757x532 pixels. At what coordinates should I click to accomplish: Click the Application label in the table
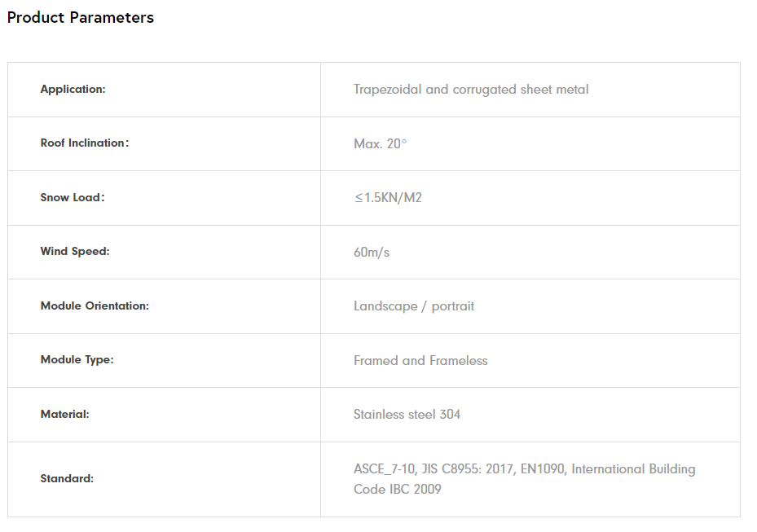click(73, 90)
